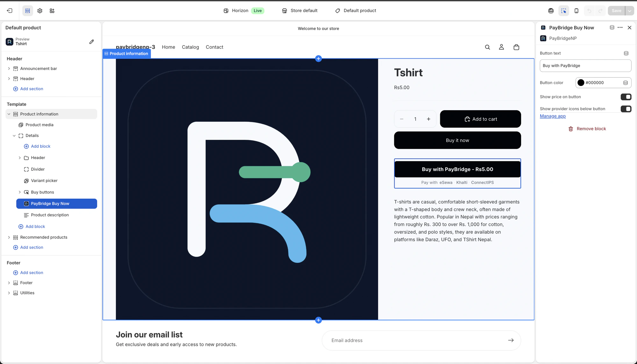Open the App embeds icon

coord(52,11)
